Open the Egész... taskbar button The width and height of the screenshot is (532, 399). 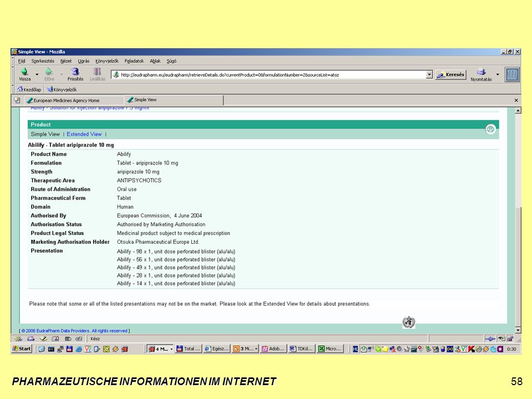[217, 349]
